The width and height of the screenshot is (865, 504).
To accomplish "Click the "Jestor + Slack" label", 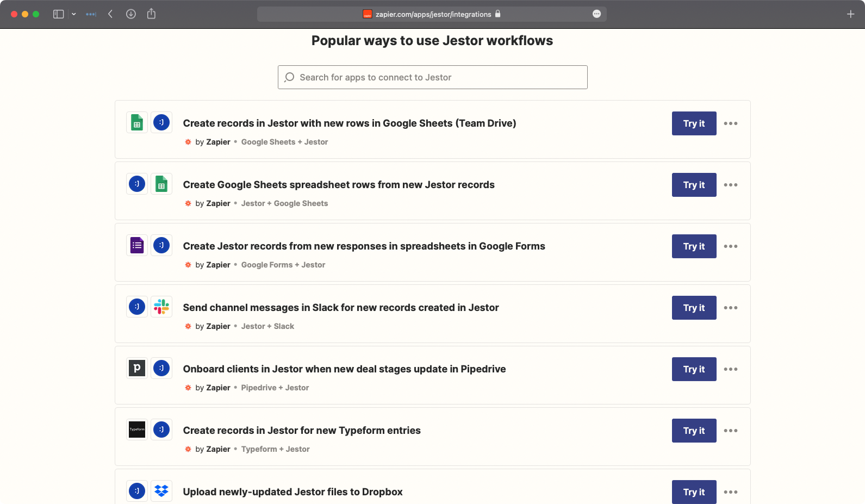I will (267, 326).
